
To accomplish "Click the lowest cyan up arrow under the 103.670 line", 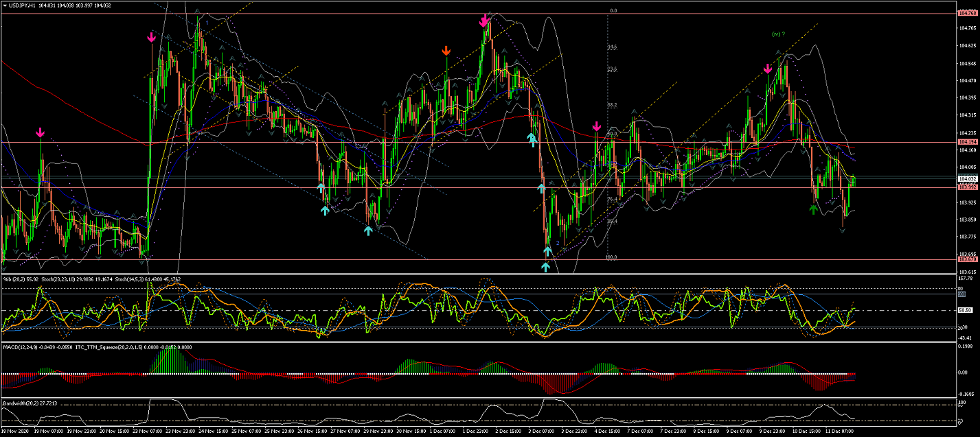I will pos(546,267).
